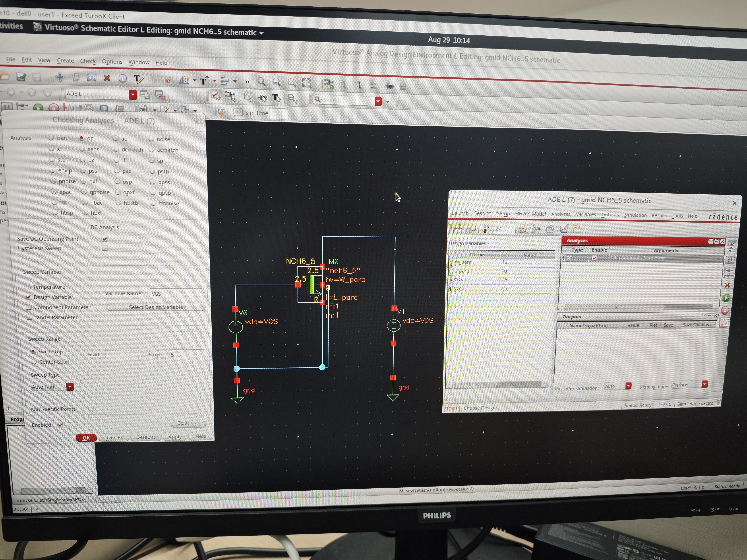Check the Temperature sweep variable checkbox
This screenshot has height=560, width=747.
[x=27, y=287]
